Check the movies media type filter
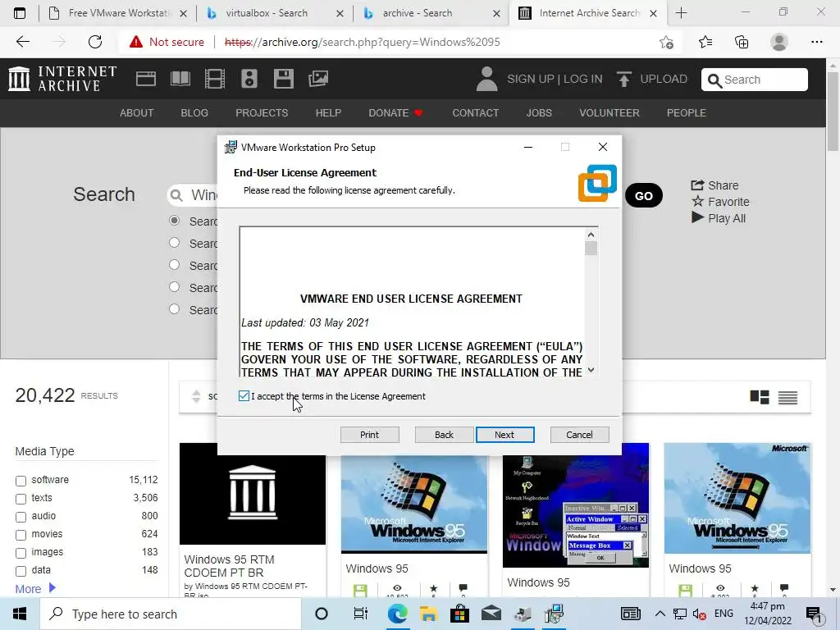840x630 pixels. click(21, 535)
